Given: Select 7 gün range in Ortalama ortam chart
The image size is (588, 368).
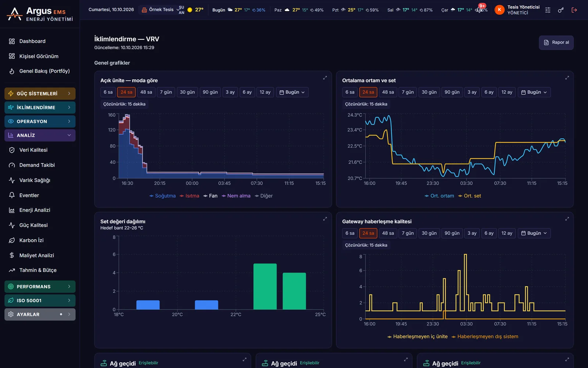Looking at the screenshot, I should [408, 92].
